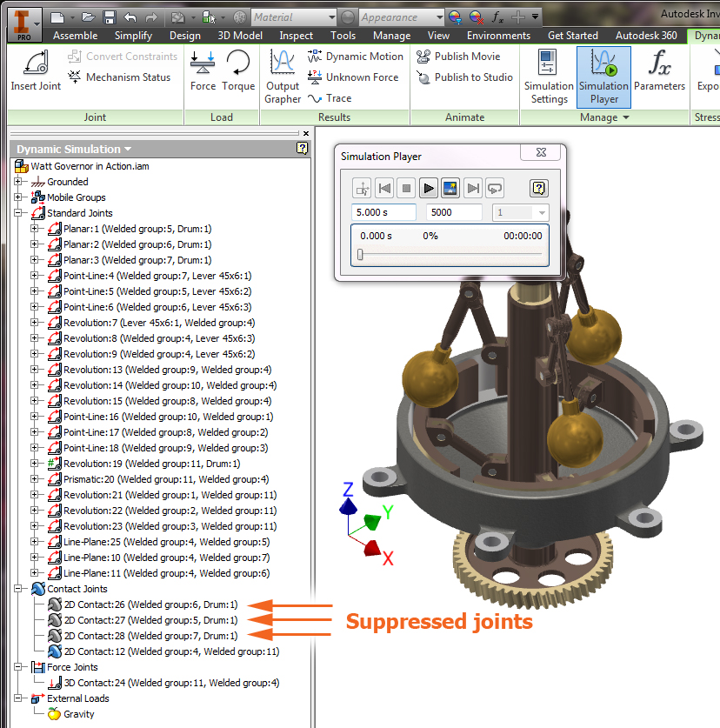This screenshot has width=720, height=728.
Task: Toggle continuous loop playback
Action: [495, 188]
